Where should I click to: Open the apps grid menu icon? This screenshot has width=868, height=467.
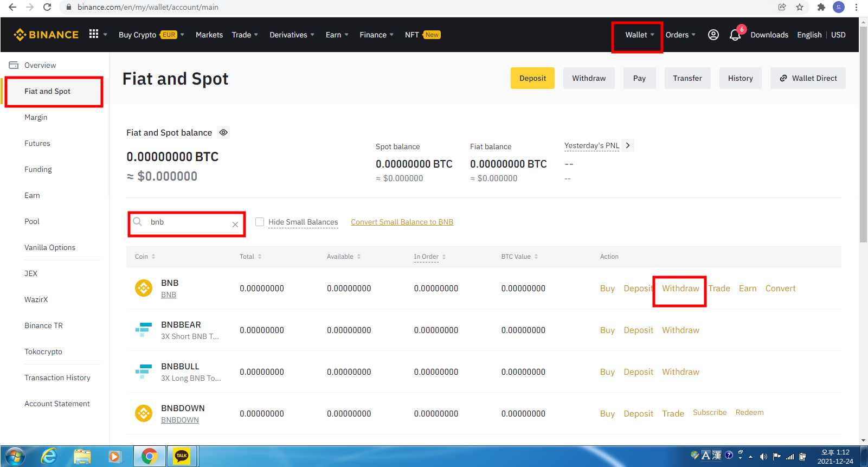(x=94, y=34)
